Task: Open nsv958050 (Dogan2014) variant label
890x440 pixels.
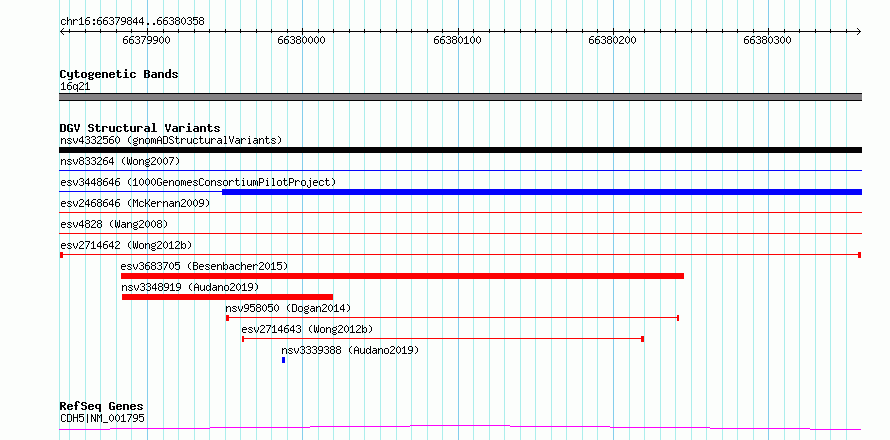Action: click(288, 308)
